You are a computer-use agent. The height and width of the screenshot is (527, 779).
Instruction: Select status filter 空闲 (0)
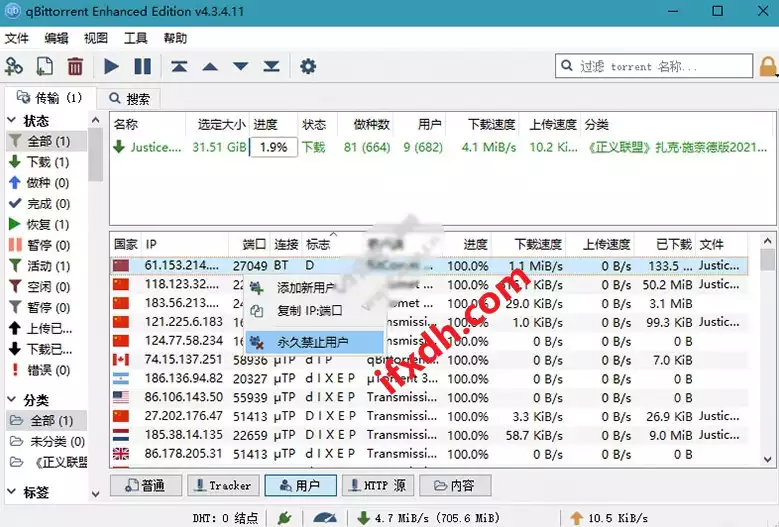point(47,287)
